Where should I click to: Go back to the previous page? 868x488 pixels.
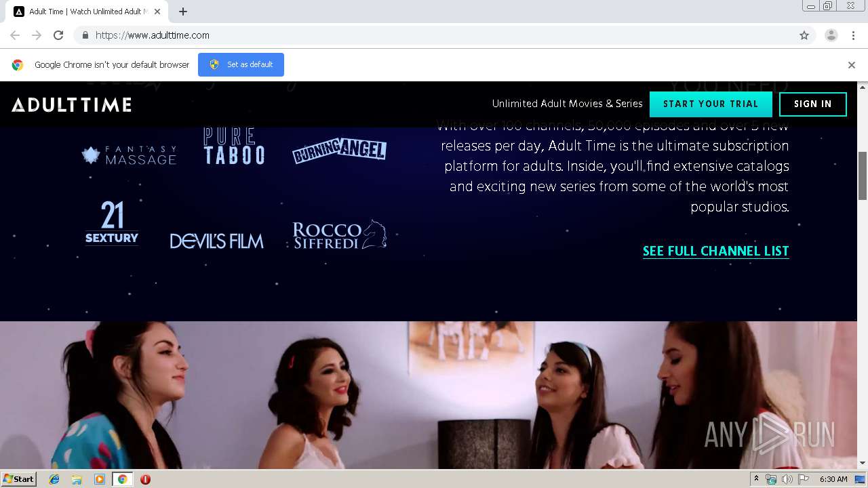tap(15, 35)
